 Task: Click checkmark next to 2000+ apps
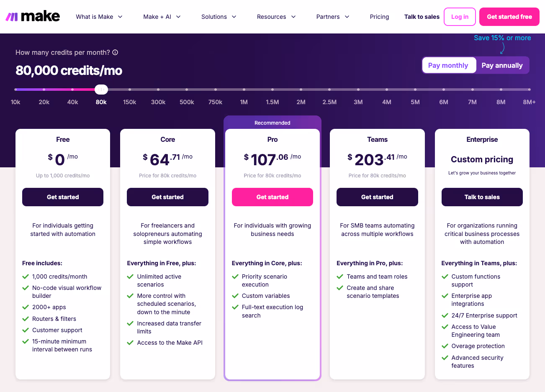coord(26,307)
